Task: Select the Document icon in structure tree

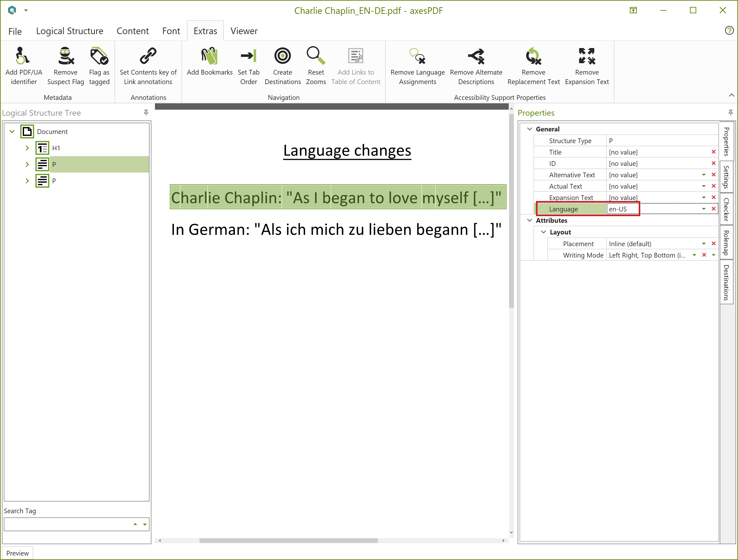Action: point(27,131)
